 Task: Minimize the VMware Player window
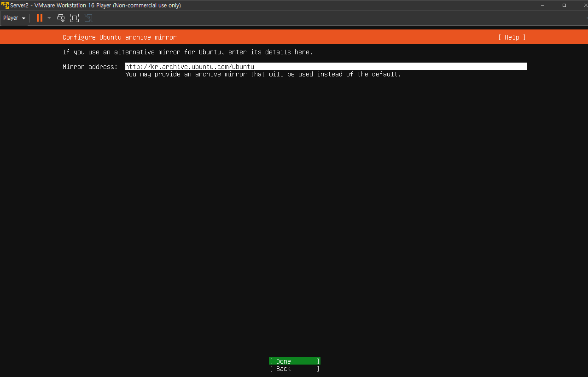point(543,5)
